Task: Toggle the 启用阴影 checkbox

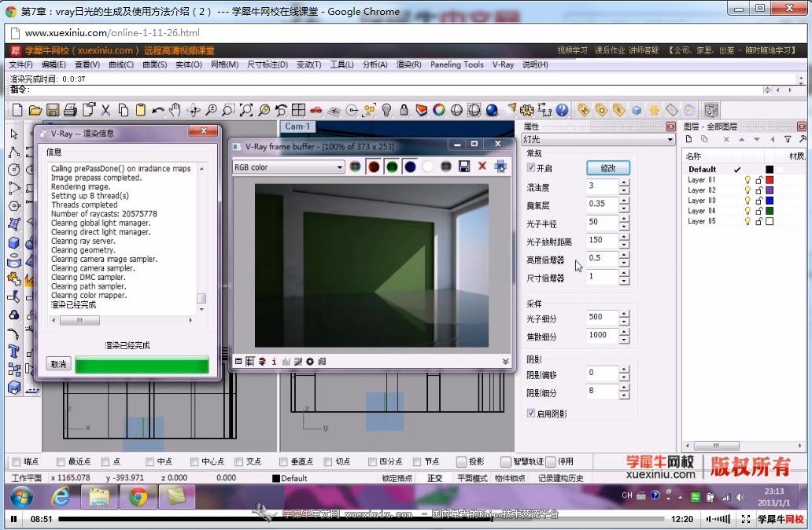Action: point(531,413)
